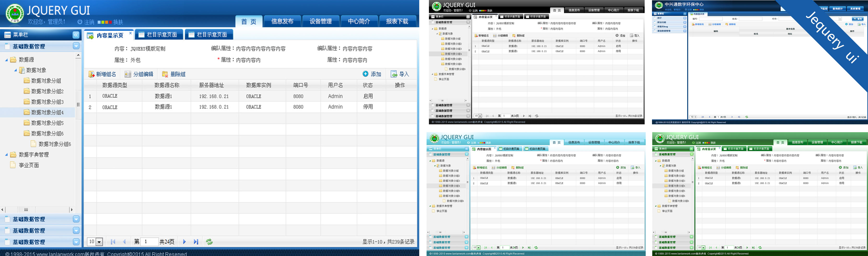
Task: Jump to first page via pagination arrow
Action: [x=113, y=242]
